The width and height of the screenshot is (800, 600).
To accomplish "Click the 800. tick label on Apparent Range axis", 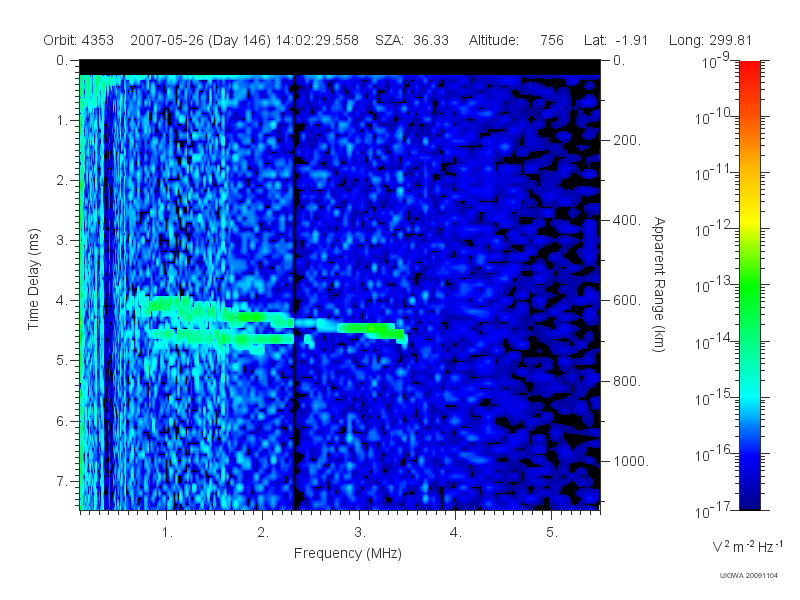I will pos(627,381).
